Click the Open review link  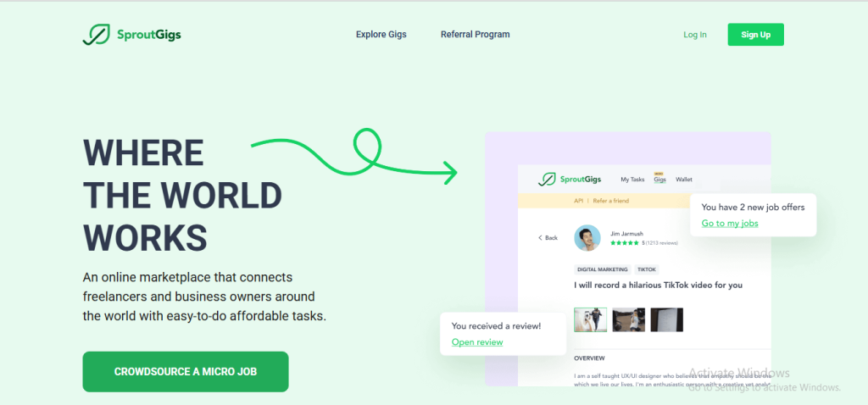[476, 342]
